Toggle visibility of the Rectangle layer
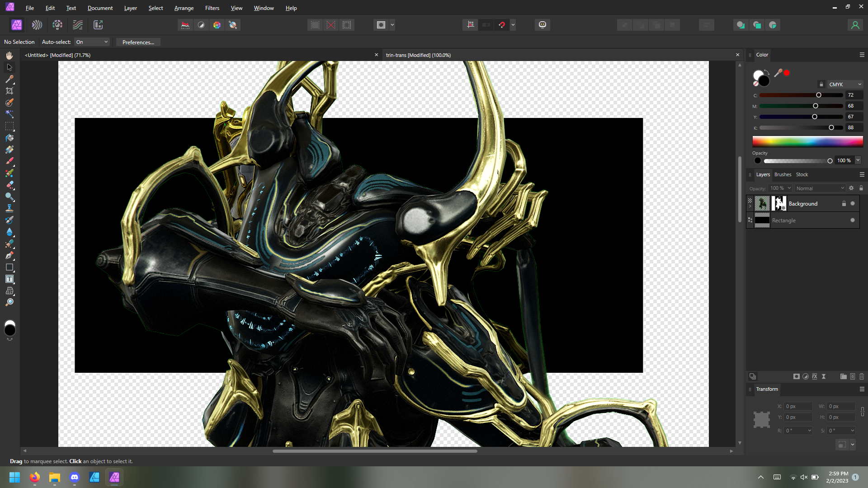Screen dimensions: 868x488 853,220
